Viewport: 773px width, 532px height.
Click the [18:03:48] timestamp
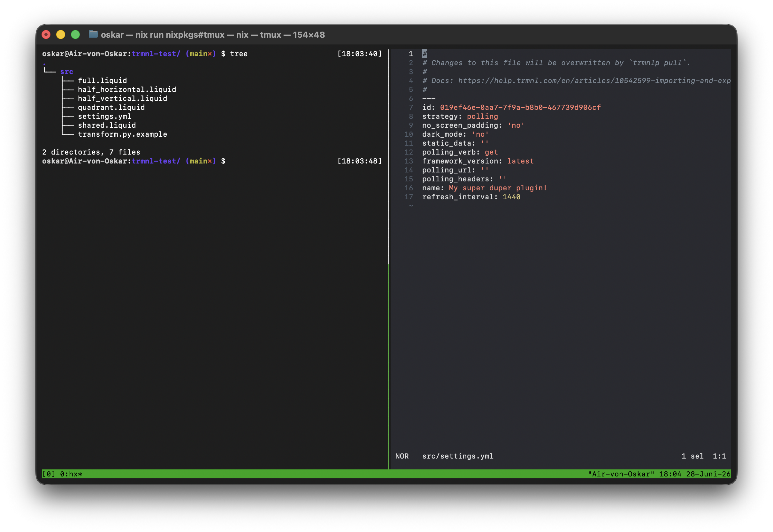[359, 161]
